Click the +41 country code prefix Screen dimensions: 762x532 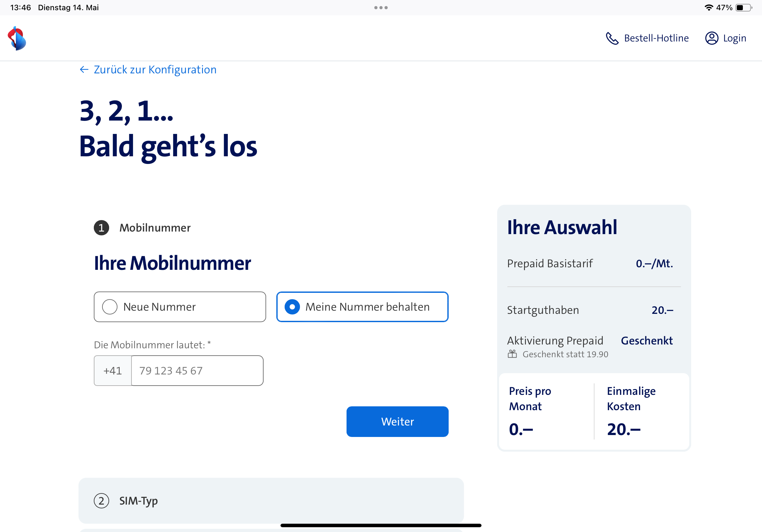pyautogui.click(x=113, y=371)
